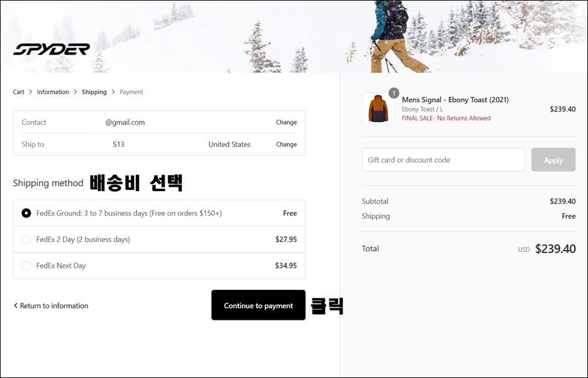588x378 pixels.
Task: Select the Shipping breadcrumb step
Action: tap(94, 92)
